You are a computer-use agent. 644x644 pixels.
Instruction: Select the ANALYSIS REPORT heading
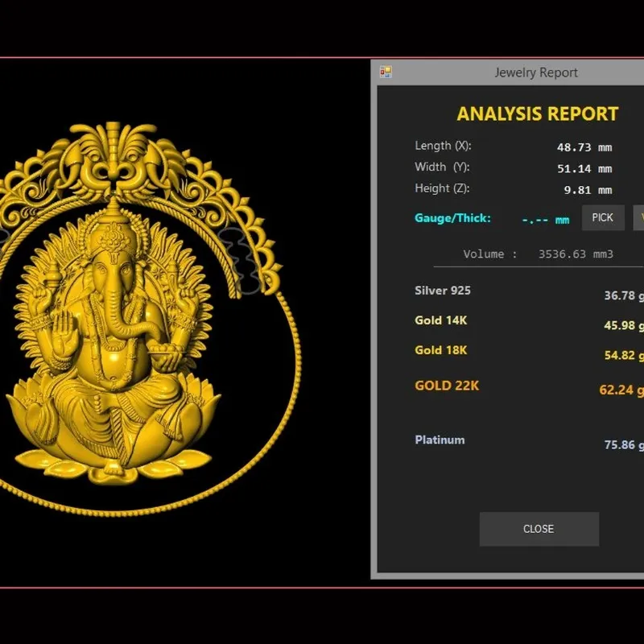[538, 114]
